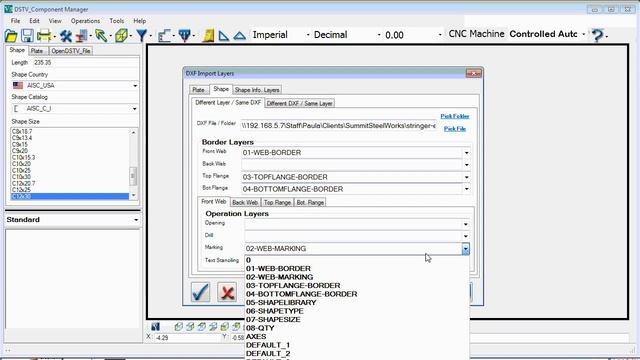
Task: Open the View menu
Action: point(55,21)
